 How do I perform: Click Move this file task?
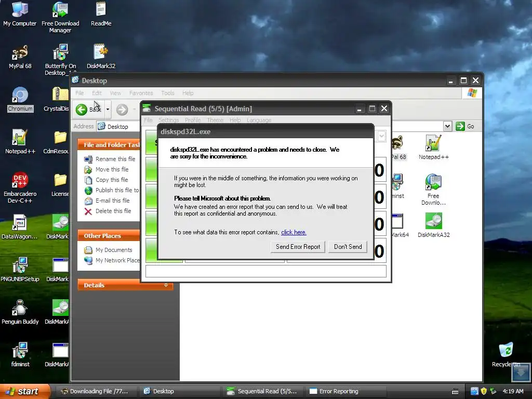(x=106, y=169)
